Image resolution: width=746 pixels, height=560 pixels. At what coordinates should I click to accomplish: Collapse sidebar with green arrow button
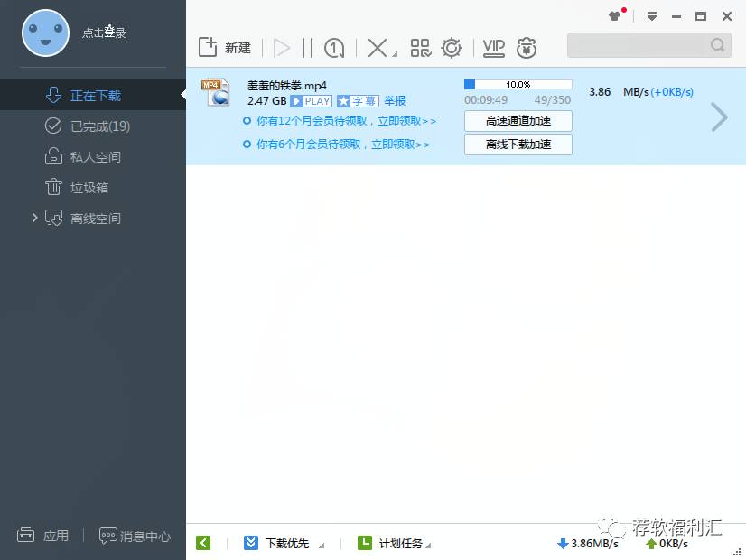[203, 543]
